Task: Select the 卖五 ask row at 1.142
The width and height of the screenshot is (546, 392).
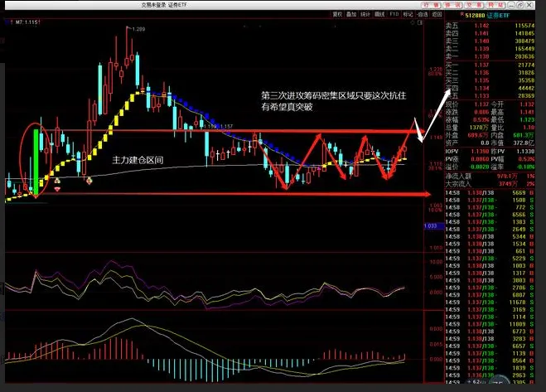Action: pos(490,26)
